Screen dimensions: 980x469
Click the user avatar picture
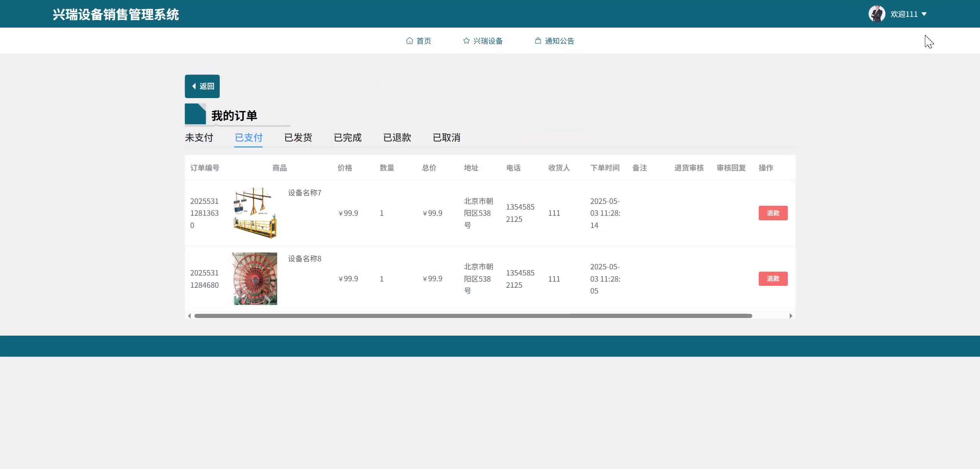(877, 14)
